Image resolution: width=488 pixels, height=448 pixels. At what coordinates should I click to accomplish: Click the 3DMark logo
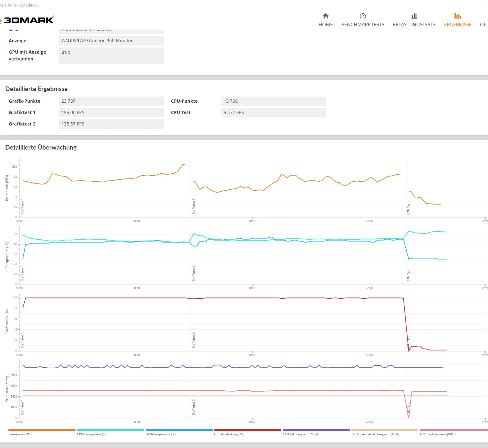click(x=28, y=20)
